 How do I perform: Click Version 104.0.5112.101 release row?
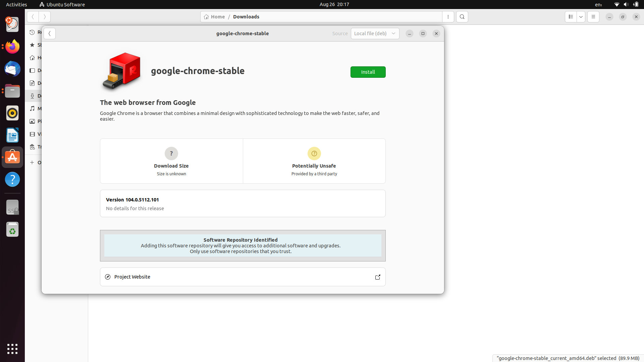click(243, 204)
